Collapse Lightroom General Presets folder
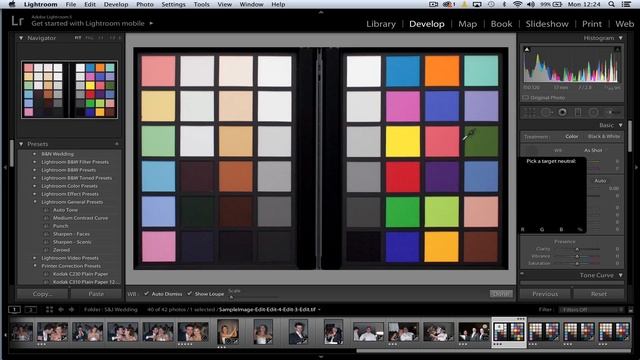Viewport: 640px width, 360px height. pyautogui.click(x=34, y=202)
